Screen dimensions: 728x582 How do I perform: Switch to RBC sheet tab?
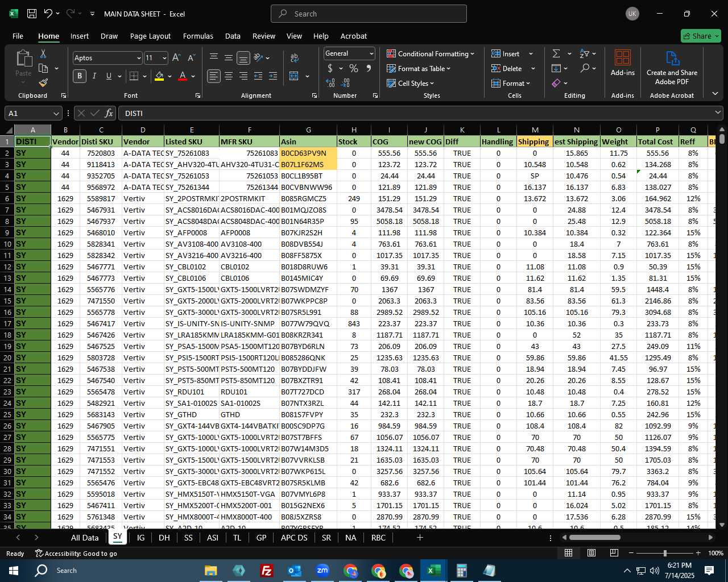[x=378, y=538]
